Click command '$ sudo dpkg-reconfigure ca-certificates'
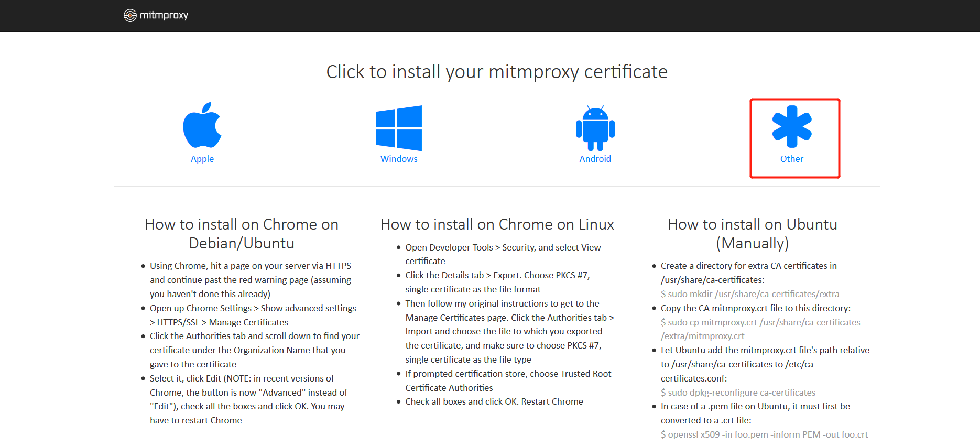The height and width of the screenshot is (446, 980). click(738, 393)
